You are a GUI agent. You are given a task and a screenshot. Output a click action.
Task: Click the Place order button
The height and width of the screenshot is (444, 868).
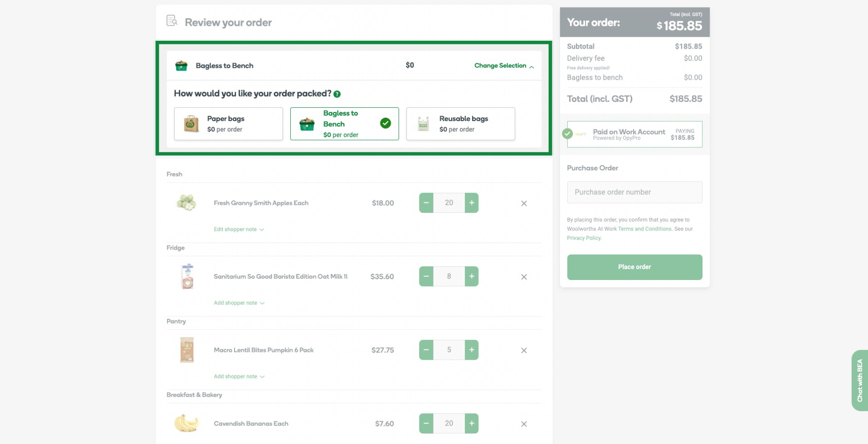click(x=634, y=267)
